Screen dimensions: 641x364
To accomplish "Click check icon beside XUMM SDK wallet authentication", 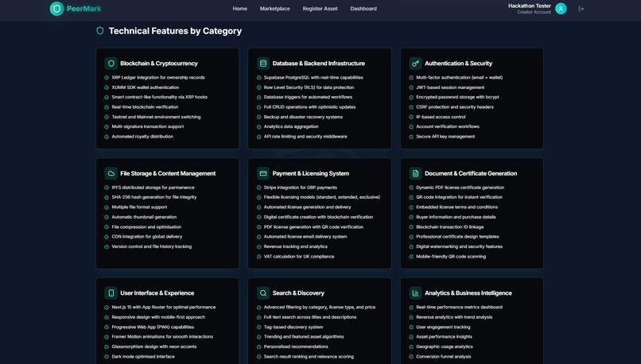I will pyautogui.click(x=107, y=87).
